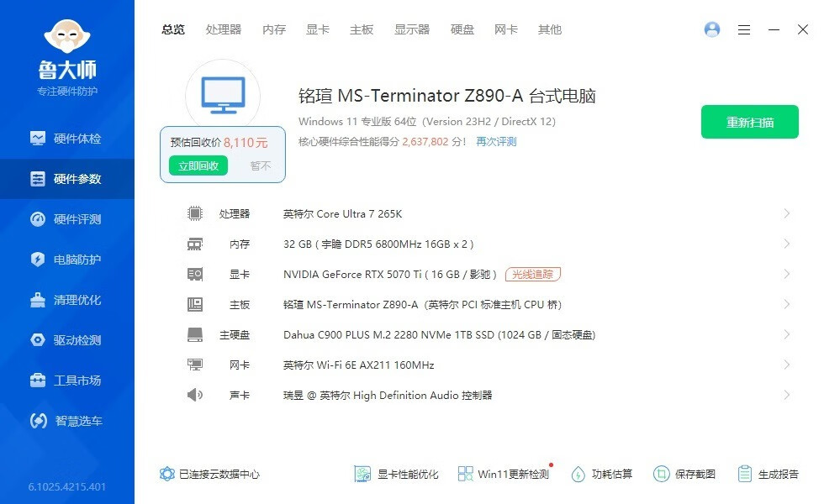Click the desktop computer monitor image
The image size is (824, 504).
click(x=223, y=96)
